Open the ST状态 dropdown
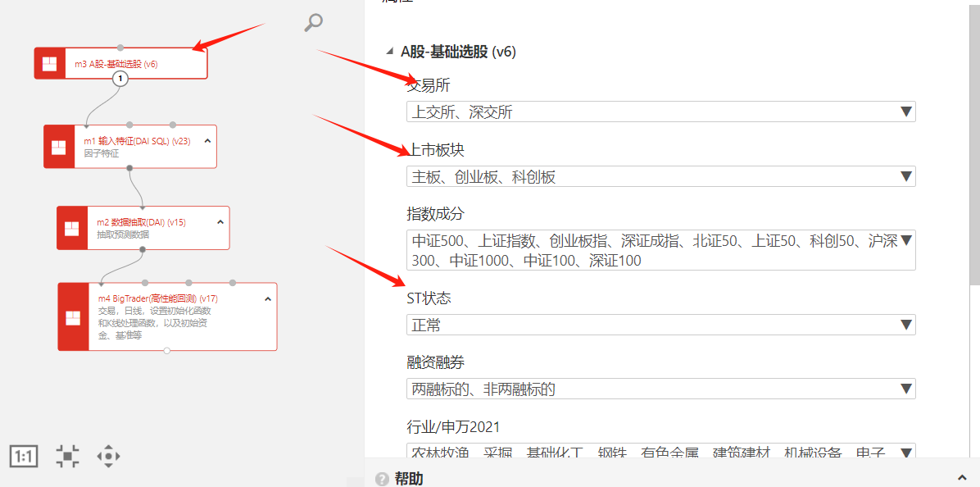Screen dimensions: 980x487 click(660, 325)
